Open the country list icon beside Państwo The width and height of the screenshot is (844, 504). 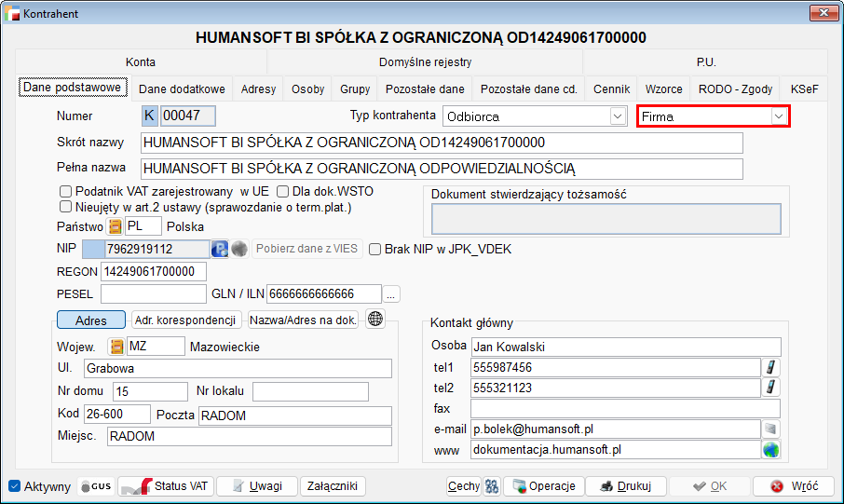pyautogui.click(x=116, y=226)
